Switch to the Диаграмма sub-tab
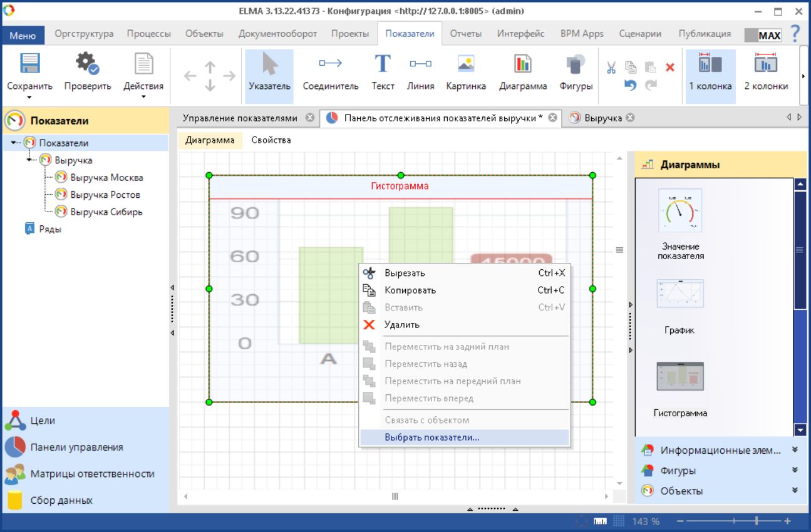This screenshot has height=532, width=811. click(x=210, y=140)
